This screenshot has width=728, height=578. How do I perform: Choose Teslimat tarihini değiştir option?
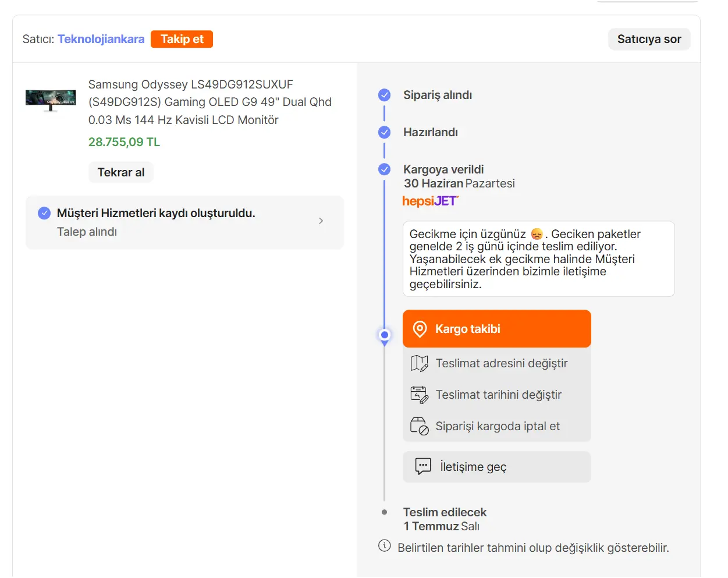coord(497,395)
